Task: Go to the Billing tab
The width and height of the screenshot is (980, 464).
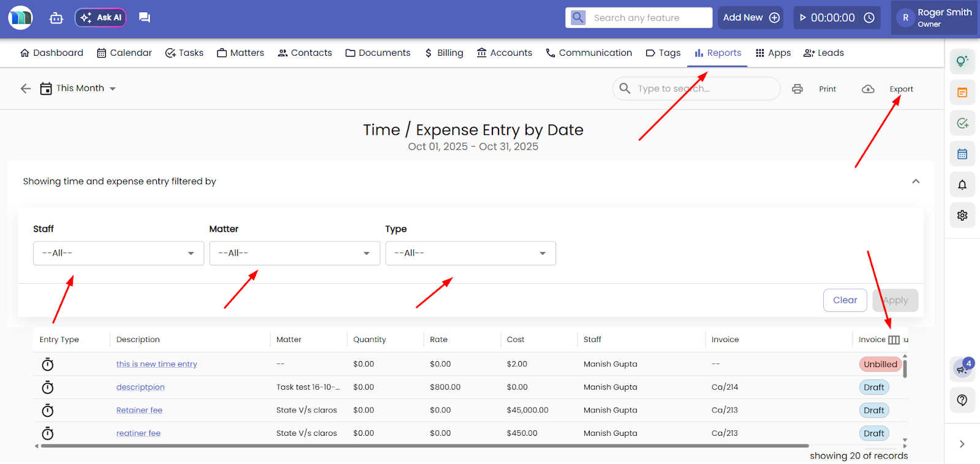Action: [x=444, y=53]
